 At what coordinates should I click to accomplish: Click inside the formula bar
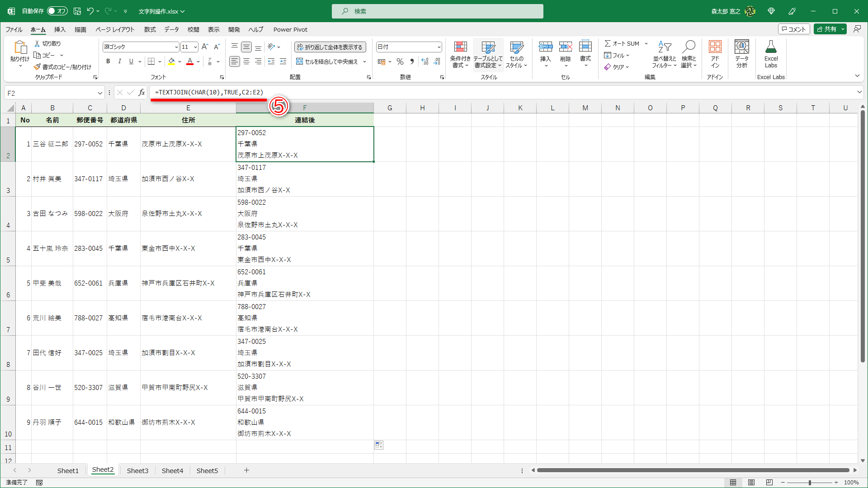pyautogui.click(x=316, y=93)
